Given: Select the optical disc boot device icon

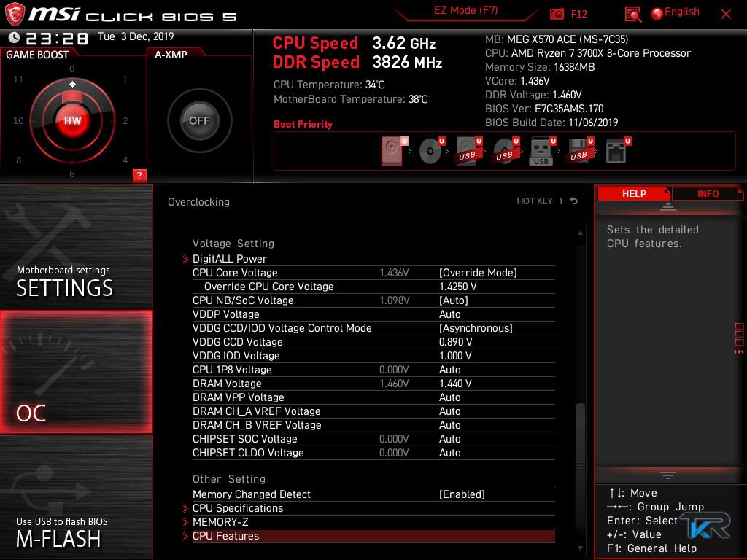Looking at the screenshot, I should [432, 151].
